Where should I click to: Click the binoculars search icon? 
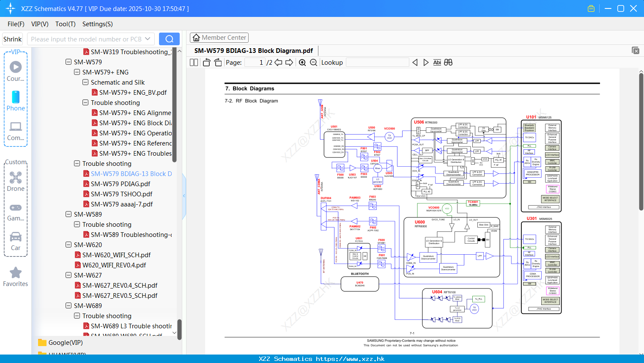[448, 62]
